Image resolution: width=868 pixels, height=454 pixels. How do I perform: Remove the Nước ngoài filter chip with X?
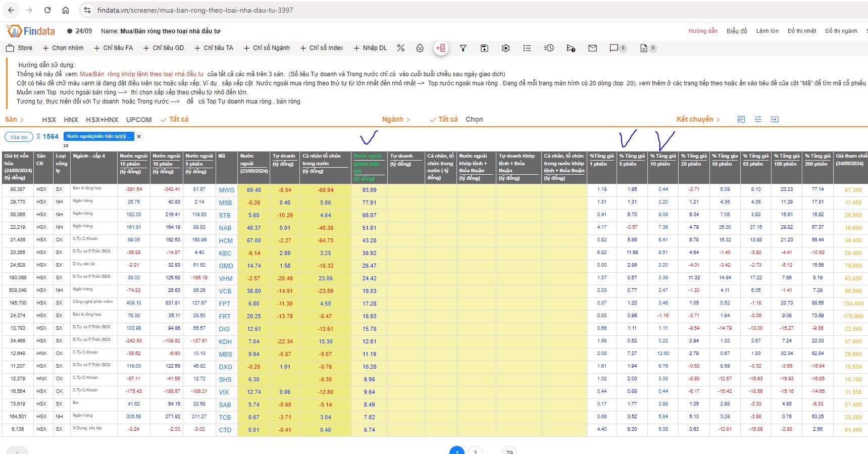139,136
